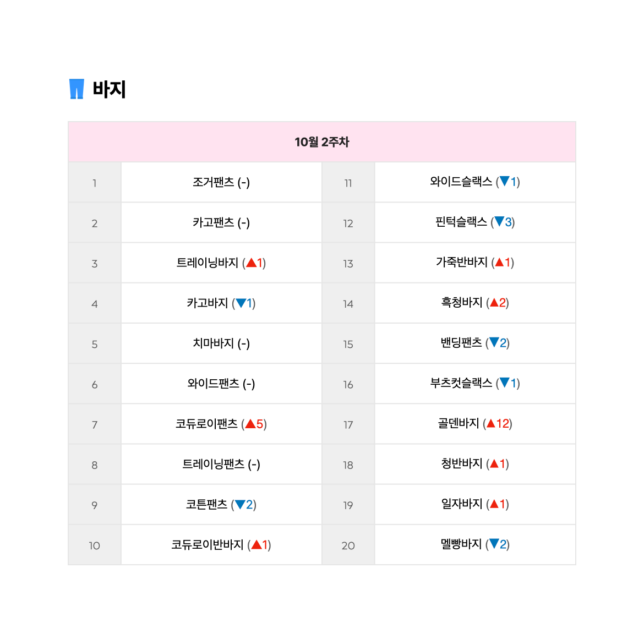Click the blue down arrow next to 카고바지

[241, 303]
